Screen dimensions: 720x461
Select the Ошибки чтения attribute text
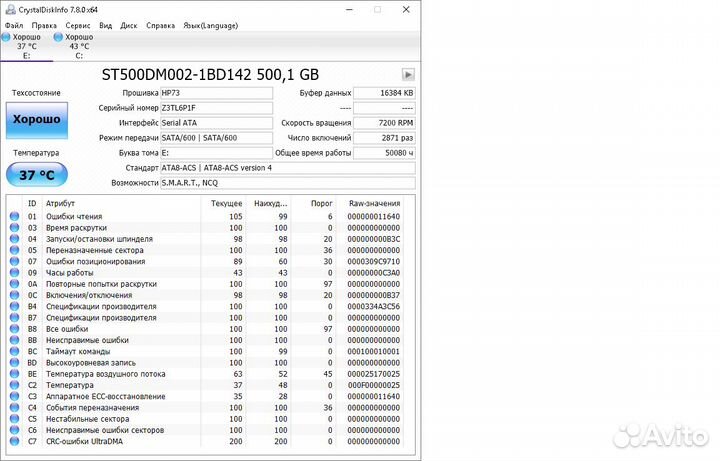click(74, 217)
